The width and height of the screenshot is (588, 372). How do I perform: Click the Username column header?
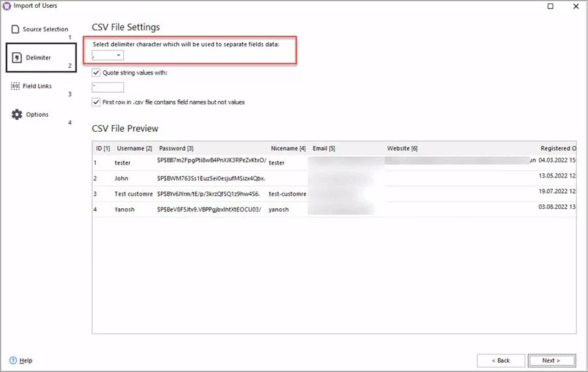pyautogui.click(x=134, y=149)
